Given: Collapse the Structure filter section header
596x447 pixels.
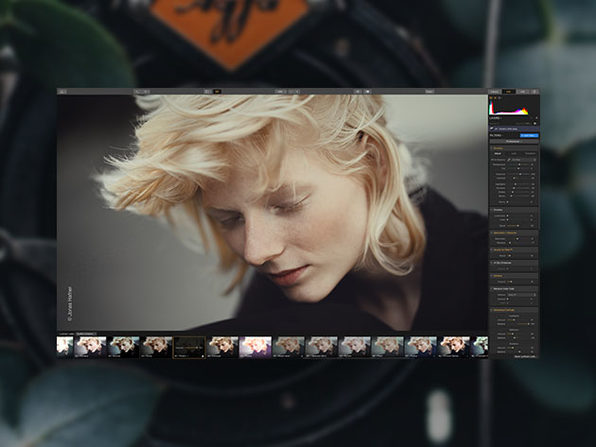Looking at the screenshot, I should 514,210.
